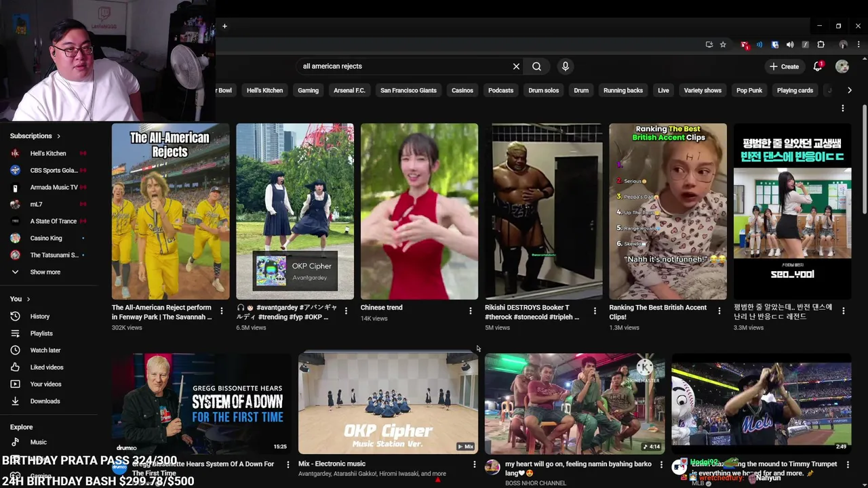Open options for British Accent short
Image resolution: width=868 pixels, height=488 pixels.
(x=719, y=311)
